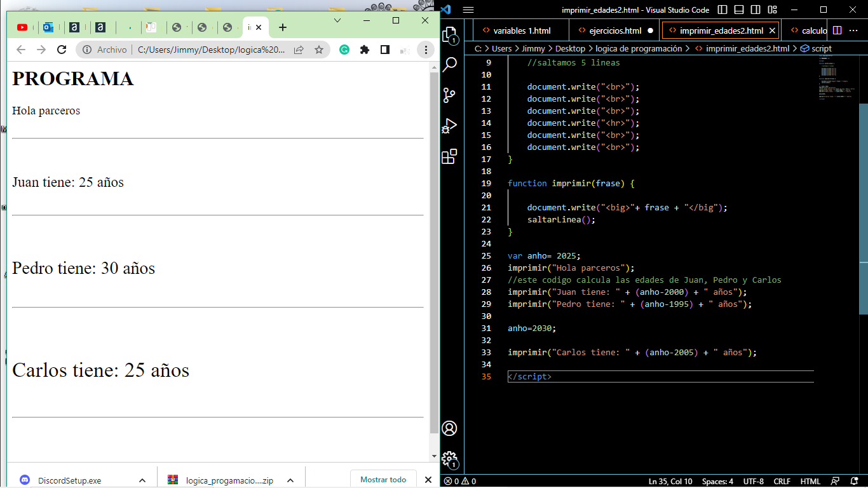Open the Chrome tab search chevron
The height and width of the screenshot is (488, 868).
(337, 20)
